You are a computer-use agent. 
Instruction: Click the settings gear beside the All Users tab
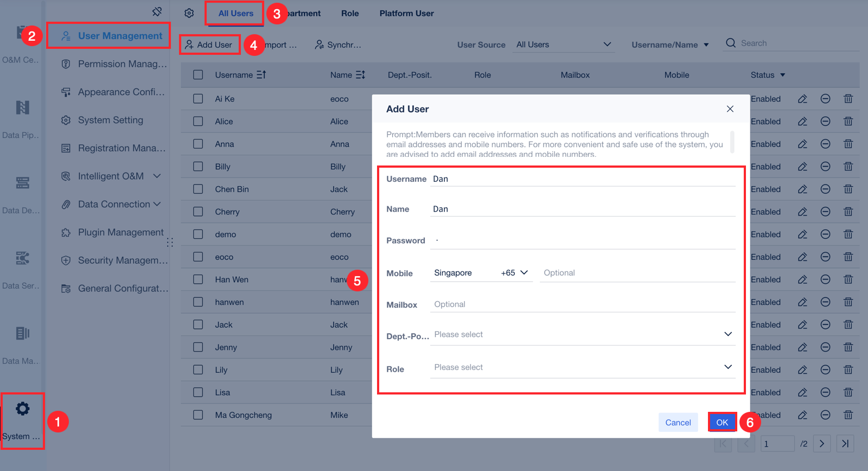coord(189,13)
